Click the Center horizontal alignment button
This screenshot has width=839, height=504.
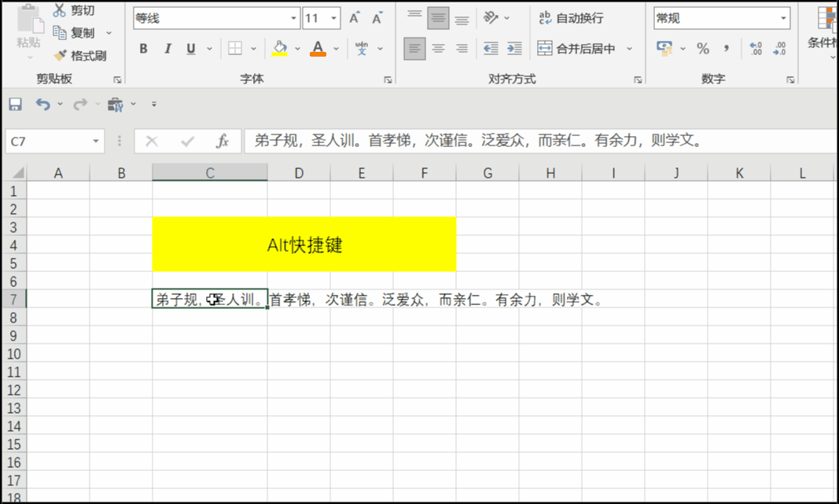pyautogui.click(x=438, y=49)
